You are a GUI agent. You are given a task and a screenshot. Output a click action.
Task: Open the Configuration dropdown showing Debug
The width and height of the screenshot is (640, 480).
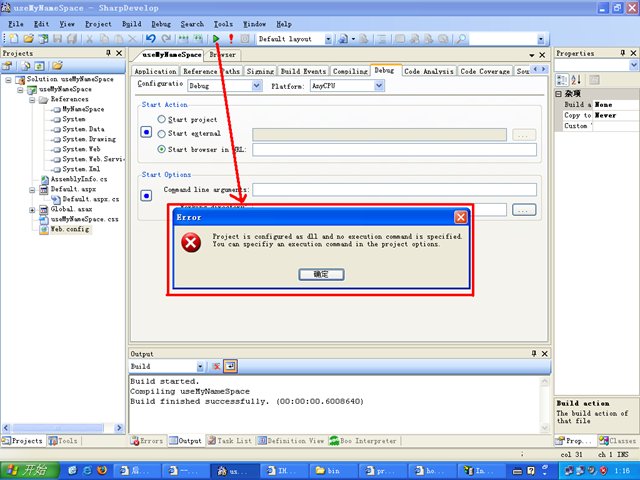point(223,86)
